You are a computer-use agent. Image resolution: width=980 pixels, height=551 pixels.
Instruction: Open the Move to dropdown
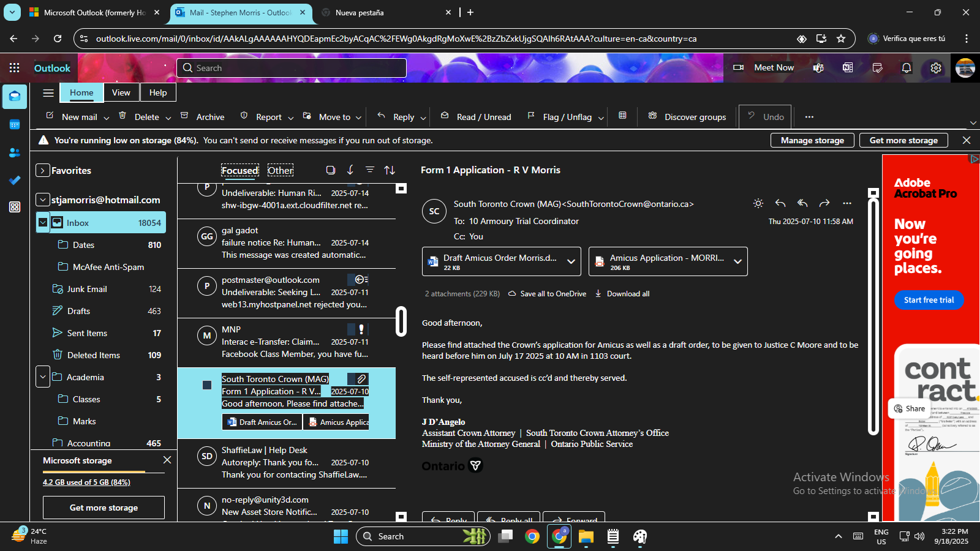pyautogui.click(x=358, y=118)
